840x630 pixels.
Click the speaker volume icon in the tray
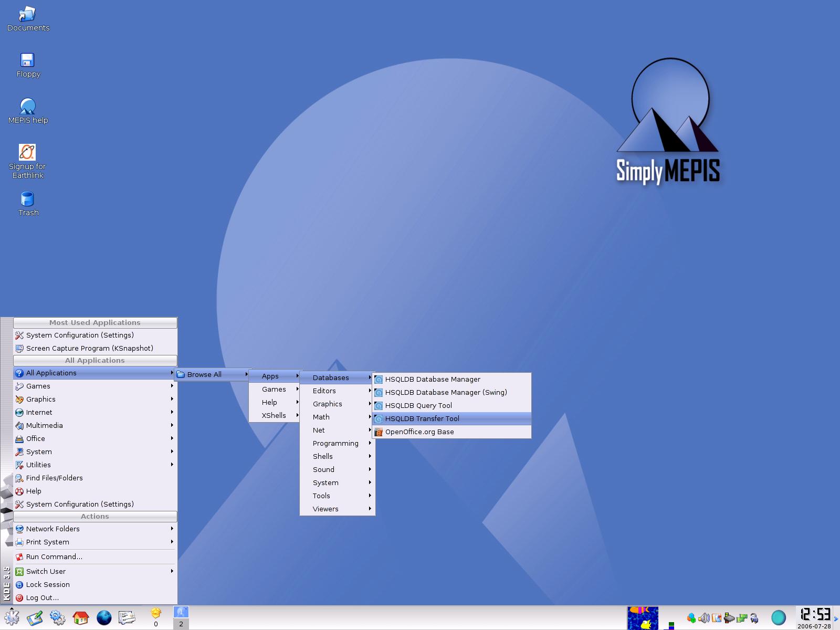point(703,618)
